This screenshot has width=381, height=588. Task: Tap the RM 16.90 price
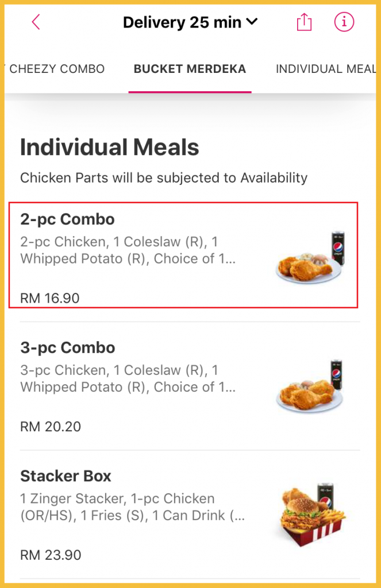50,298
